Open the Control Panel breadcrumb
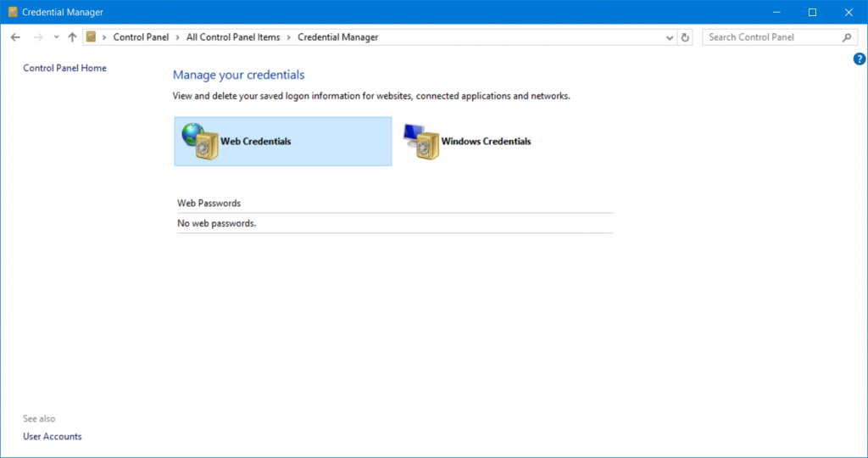The width and height of the screenshot is (868, 458). (141, 37)
